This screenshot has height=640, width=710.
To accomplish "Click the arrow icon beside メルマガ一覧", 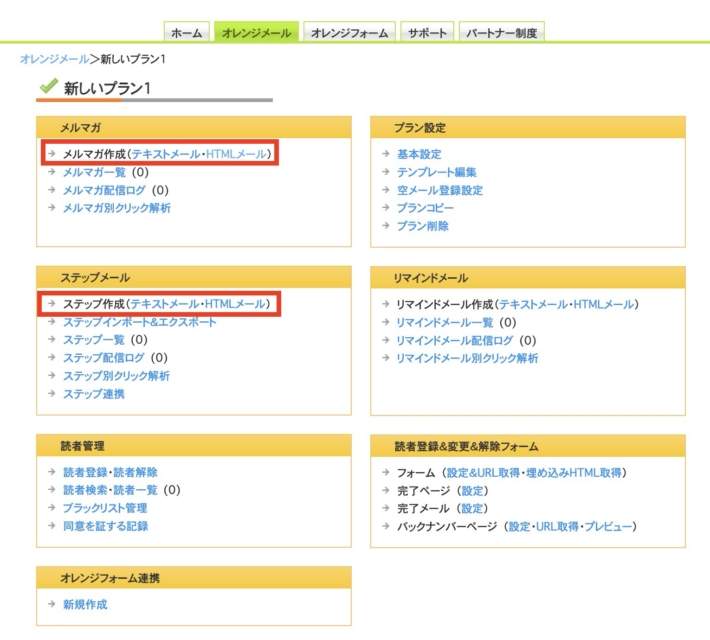I will click(52, 172).
